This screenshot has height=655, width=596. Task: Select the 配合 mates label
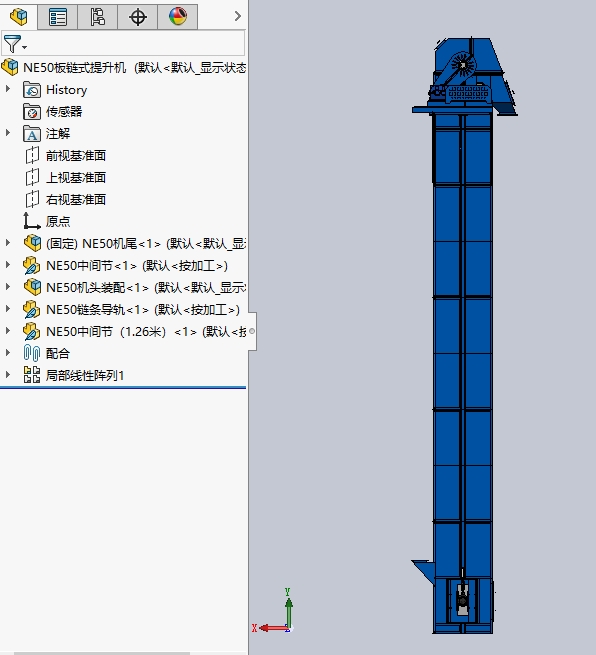(58, 353)
